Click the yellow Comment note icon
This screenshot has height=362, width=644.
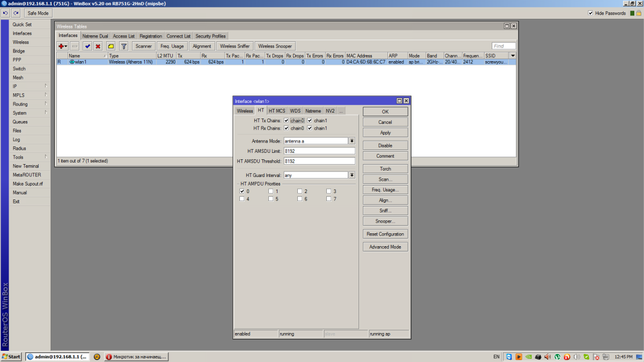pyautogui.click(x=111, y=46)
